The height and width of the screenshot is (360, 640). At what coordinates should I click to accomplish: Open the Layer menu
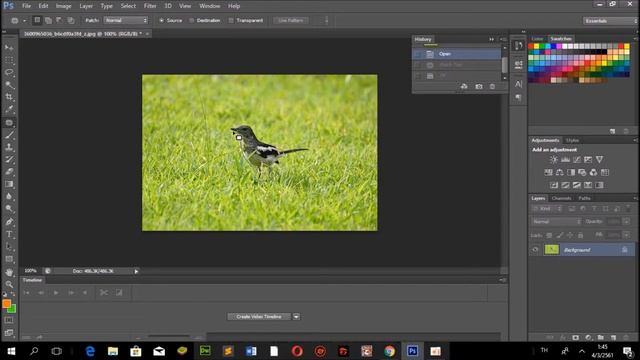point(86,6)
